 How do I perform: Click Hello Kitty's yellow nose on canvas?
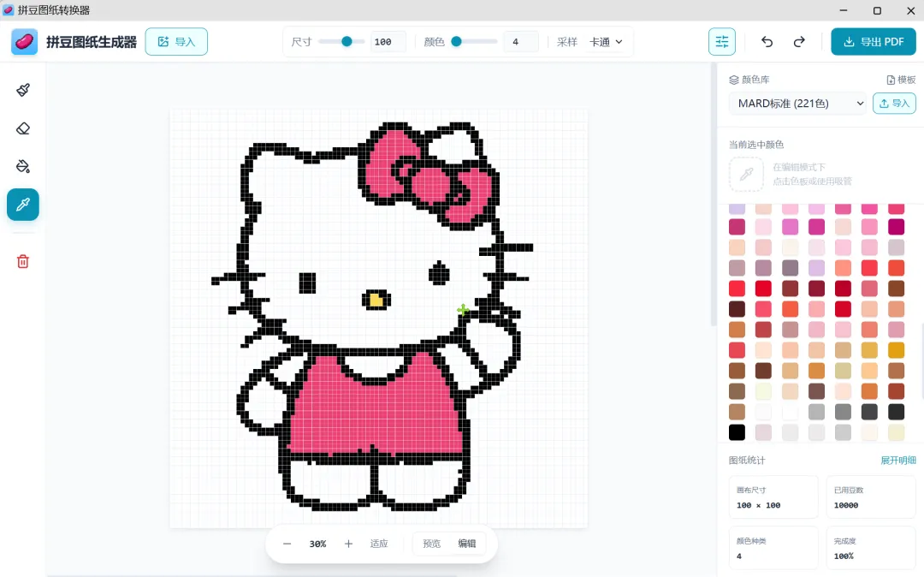[376, 300]
